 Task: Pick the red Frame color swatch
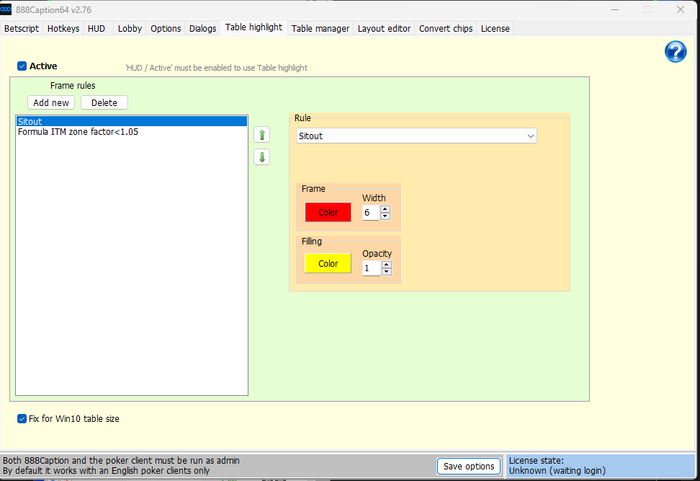pyautogui.click(x=328, y=213)
